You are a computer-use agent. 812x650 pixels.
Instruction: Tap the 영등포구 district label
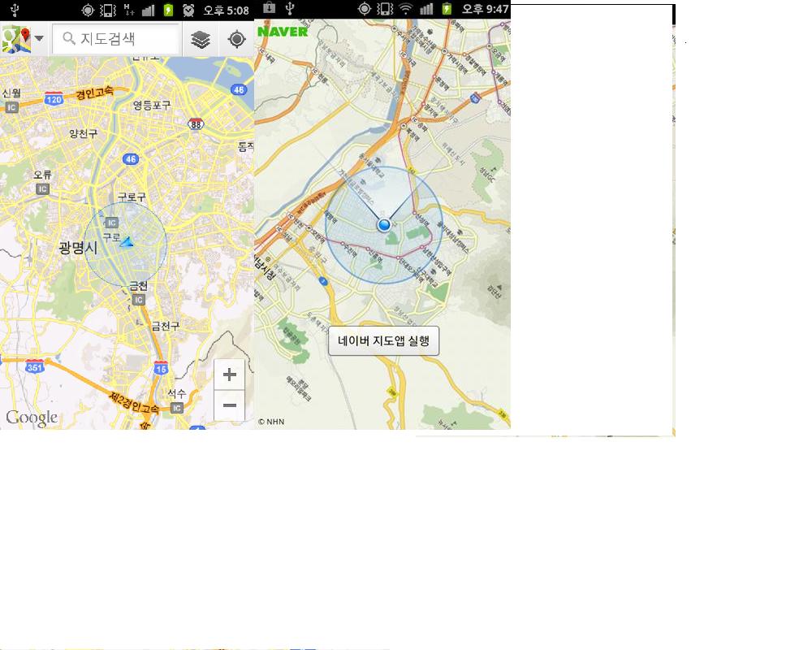tap(152, 106)
